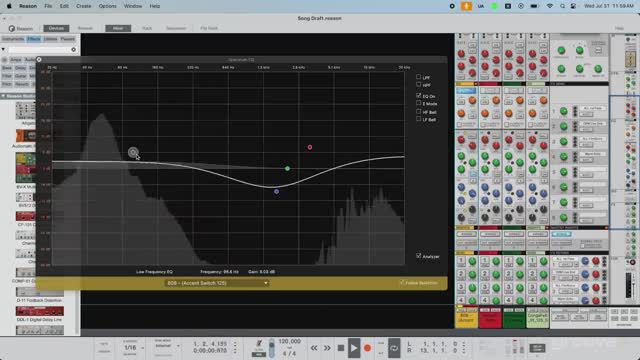
Task: Click the DDL-1 Digital Delay Line device thumbnail
Action: (x=40, y=311)
